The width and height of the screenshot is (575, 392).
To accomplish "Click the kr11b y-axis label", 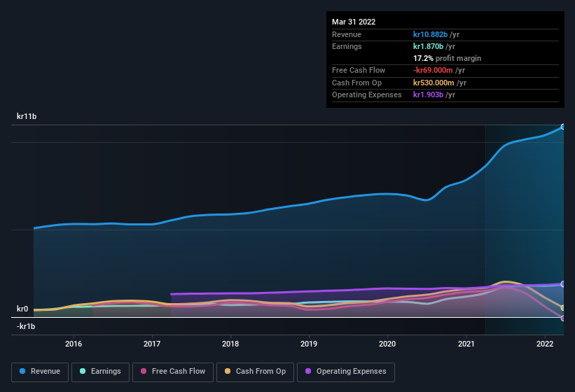I will coord(27,116).
